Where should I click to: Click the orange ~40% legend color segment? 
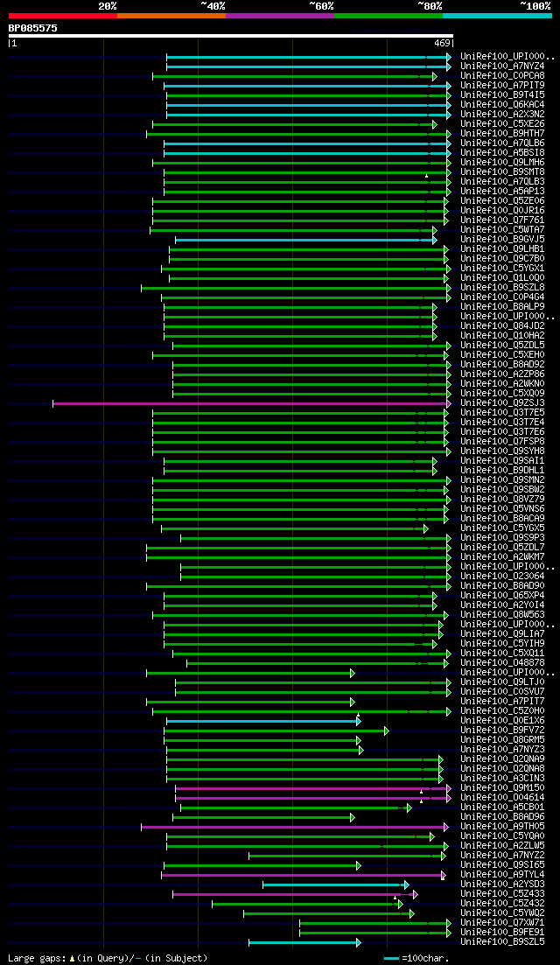pos(171,16)
